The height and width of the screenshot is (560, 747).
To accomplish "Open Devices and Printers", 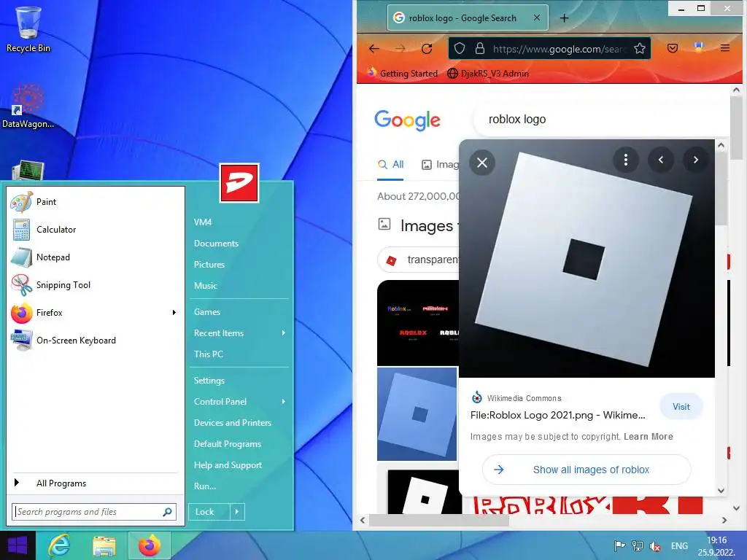I will click(x=233, y=423).
